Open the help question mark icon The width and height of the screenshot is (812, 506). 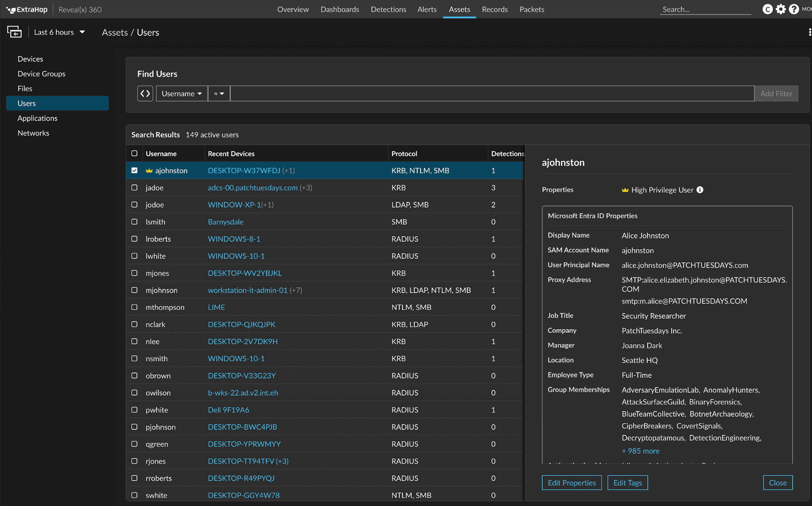[793, 9]
